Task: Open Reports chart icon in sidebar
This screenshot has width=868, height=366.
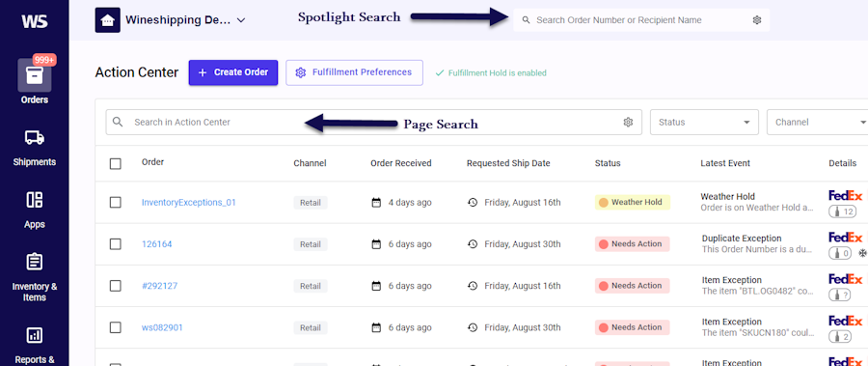Action: click(35, 334)
